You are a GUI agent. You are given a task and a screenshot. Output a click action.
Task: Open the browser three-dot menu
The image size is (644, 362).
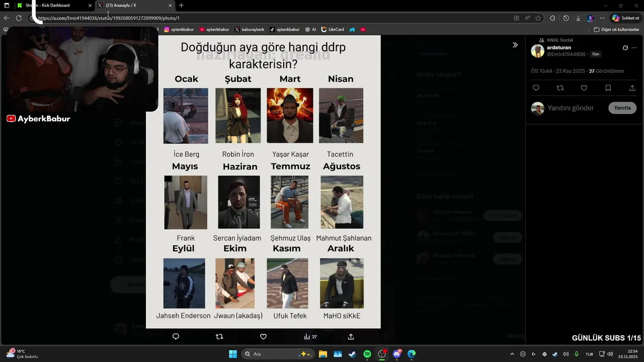click(x=602, y=18)
